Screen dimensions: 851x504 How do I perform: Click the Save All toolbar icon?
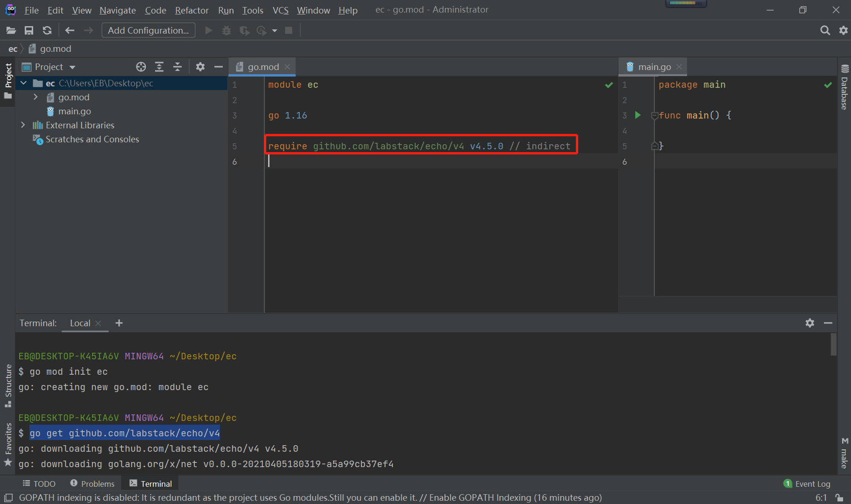click(29, 30)
